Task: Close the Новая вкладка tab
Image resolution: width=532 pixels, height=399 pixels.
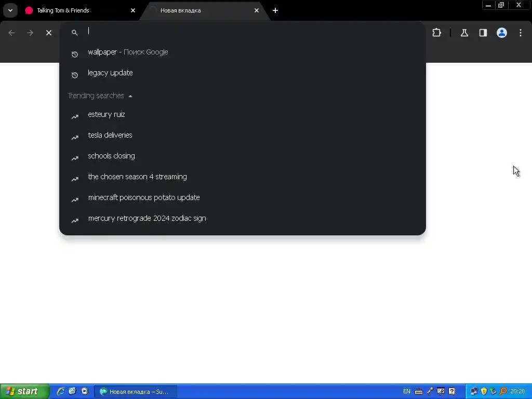Action: [x=257, y=10]
